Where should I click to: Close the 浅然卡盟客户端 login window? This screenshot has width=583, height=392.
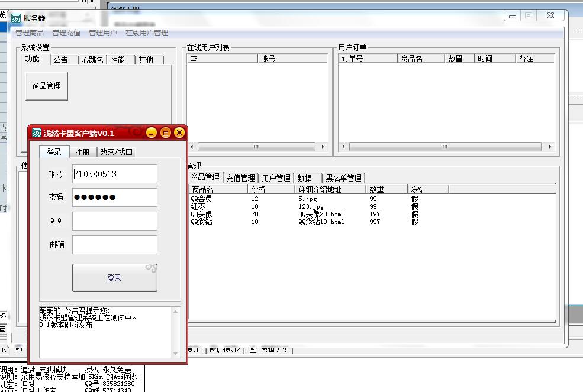179,132
